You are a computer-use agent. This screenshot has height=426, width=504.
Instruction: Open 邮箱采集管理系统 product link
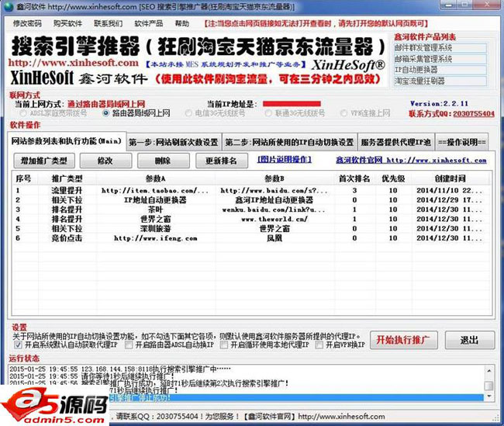click(x=440, y=59)
